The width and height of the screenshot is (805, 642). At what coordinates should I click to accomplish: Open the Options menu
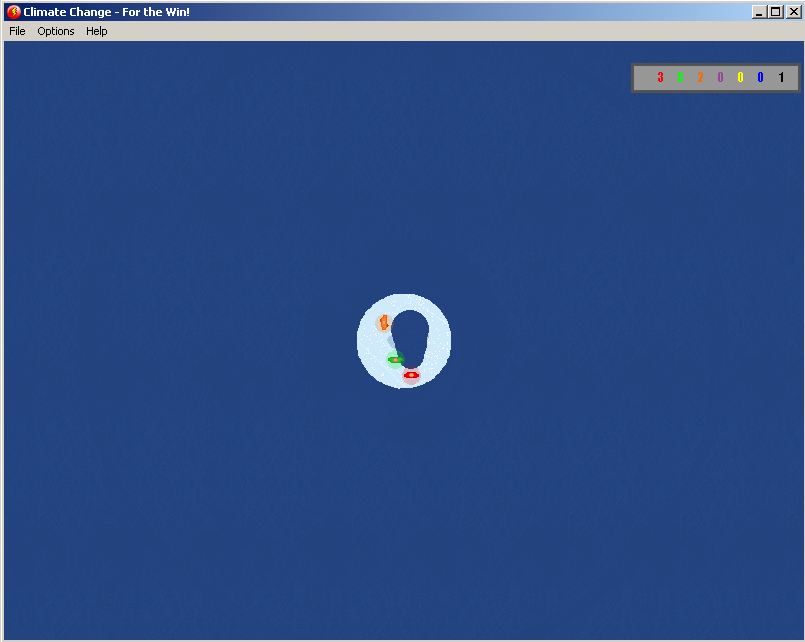click(55, 31)
